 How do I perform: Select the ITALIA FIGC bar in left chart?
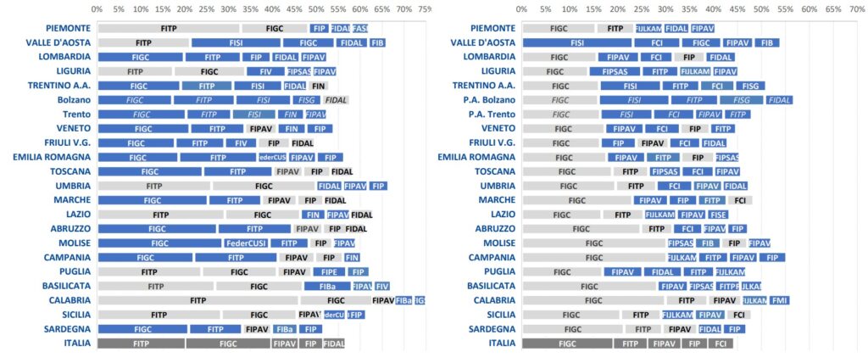228,343
